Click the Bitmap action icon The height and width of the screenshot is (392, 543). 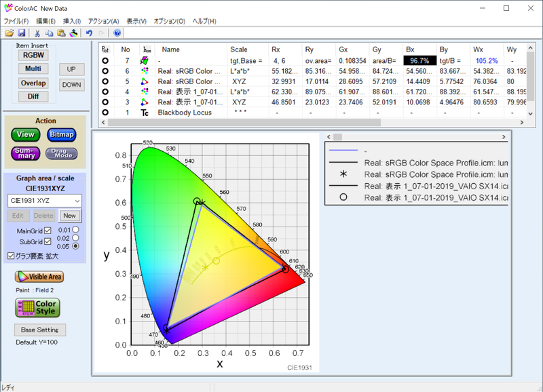click(61, 134)
